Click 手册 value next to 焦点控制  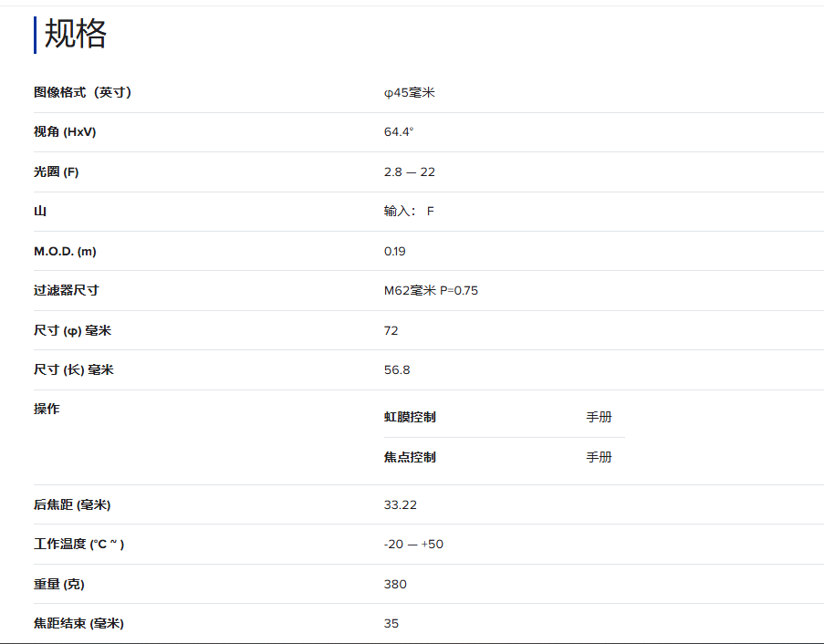[x=599, y=457]
